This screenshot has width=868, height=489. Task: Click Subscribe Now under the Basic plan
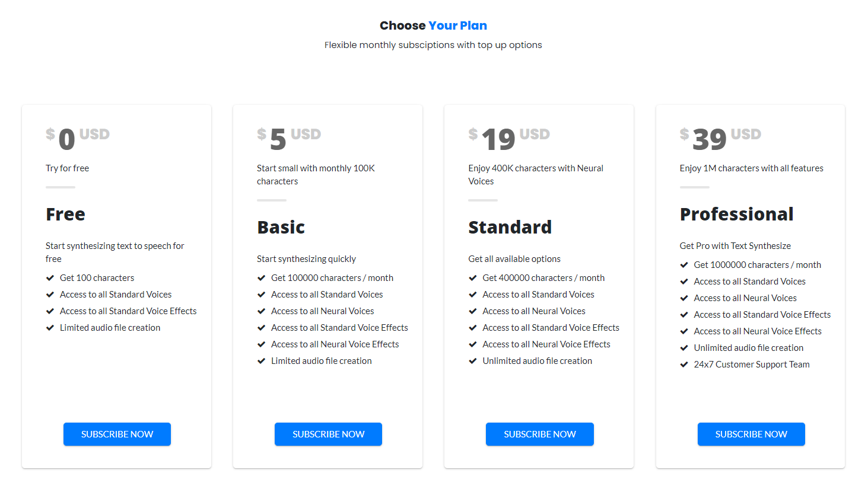pyautogui.click(x=328, y=434)
